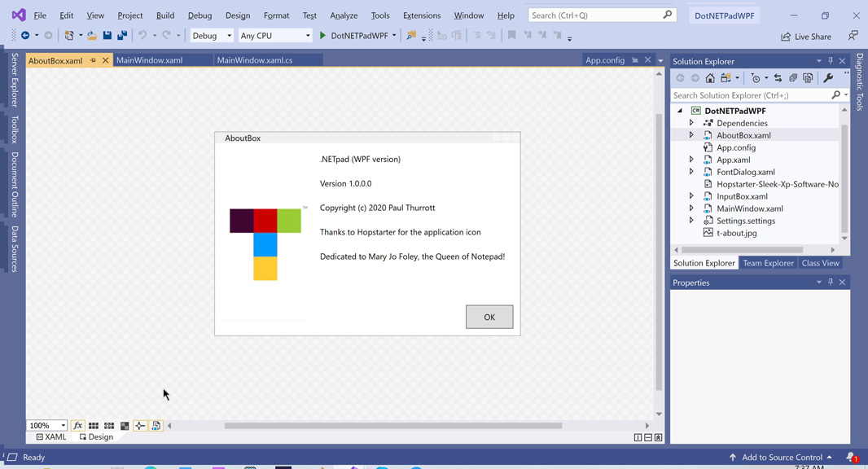Click Add to Source Control in the status bar
The image size is (868, 469).
point(782,457)
